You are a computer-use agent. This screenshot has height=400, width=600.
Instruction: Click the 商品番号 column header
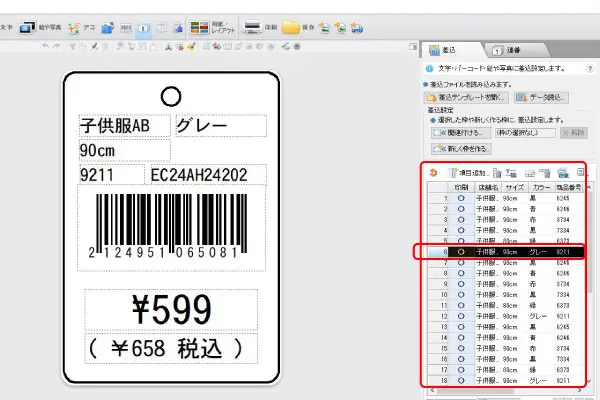tap(569, 188)
